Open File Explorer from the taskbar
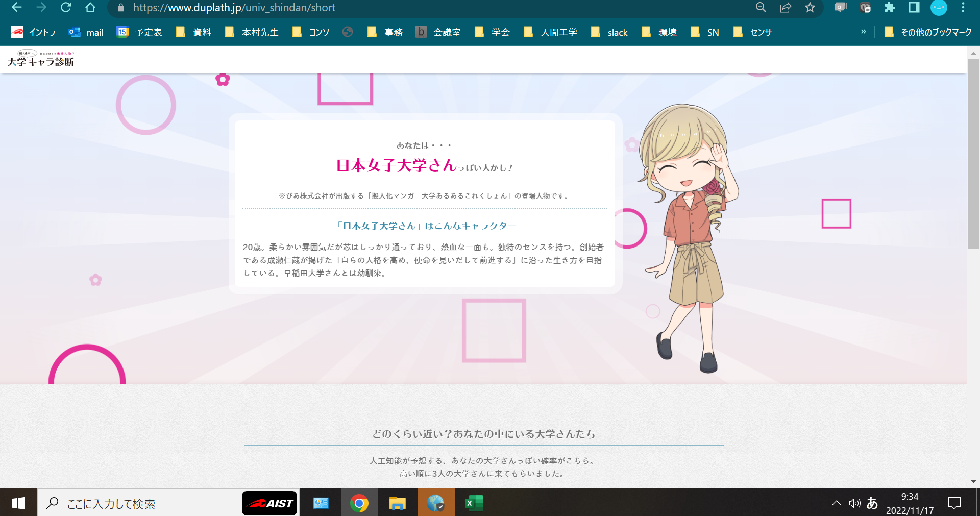The height and width of the screenshot is (516, 980). [x=397, y=503]
